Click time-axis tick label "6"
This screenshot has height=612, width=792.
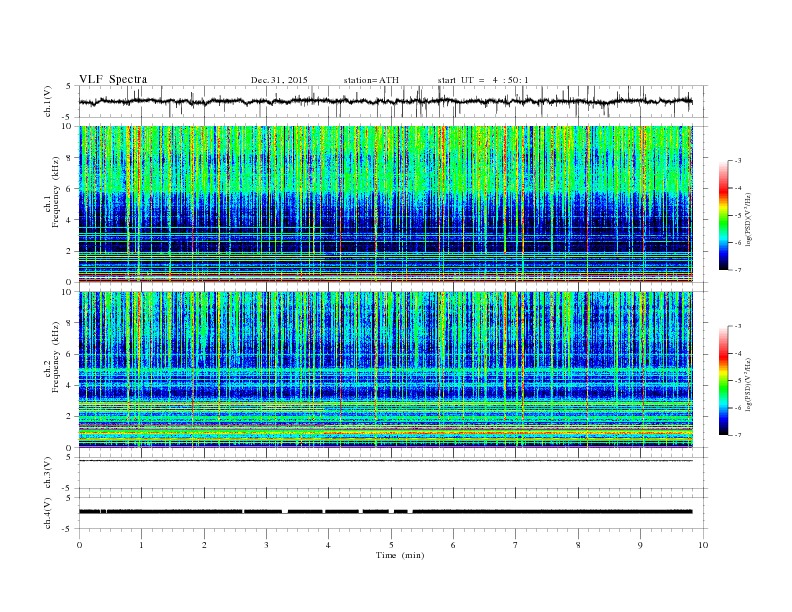point(453,545)
